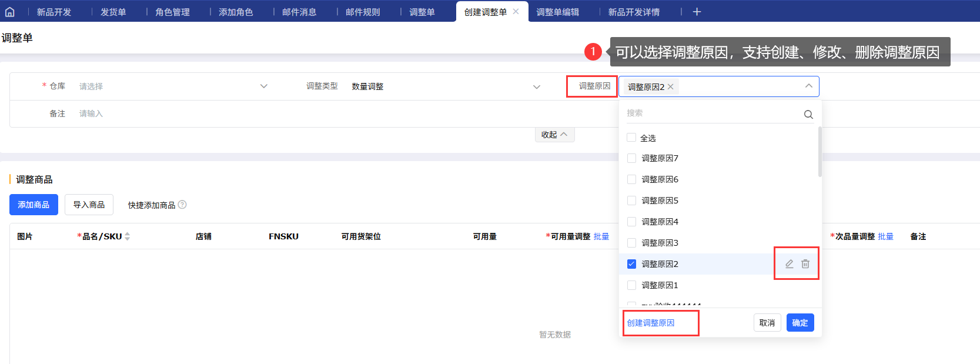This screenshot has width=980, height=364.
Task: Go to the 邮件消息 tab
Action: [x=299, y=12]
